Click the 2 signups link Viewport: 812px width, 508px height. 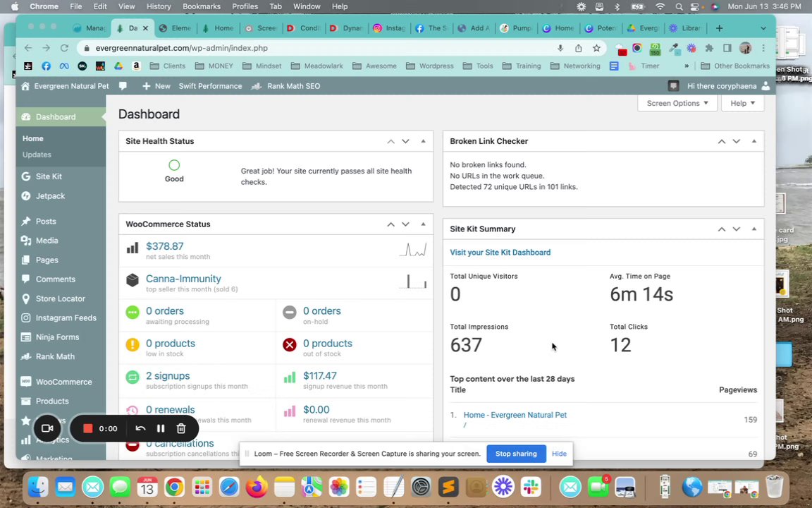click(168, 376)
